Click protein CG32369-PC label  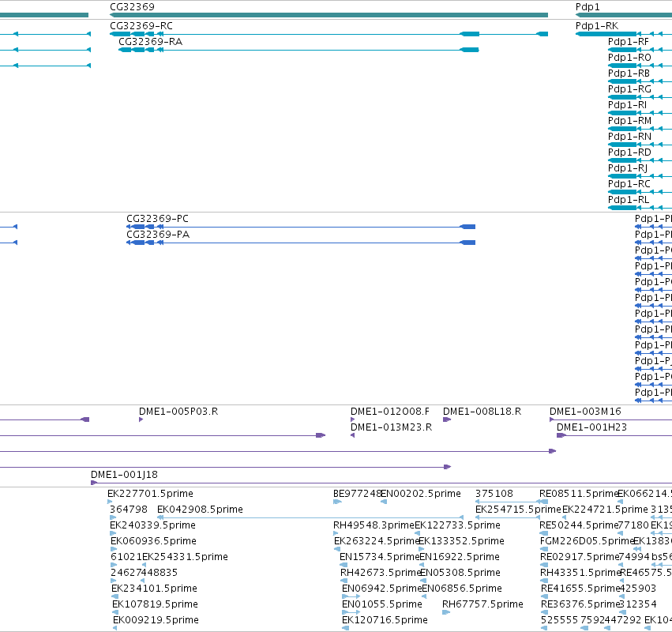click(157, 219)
